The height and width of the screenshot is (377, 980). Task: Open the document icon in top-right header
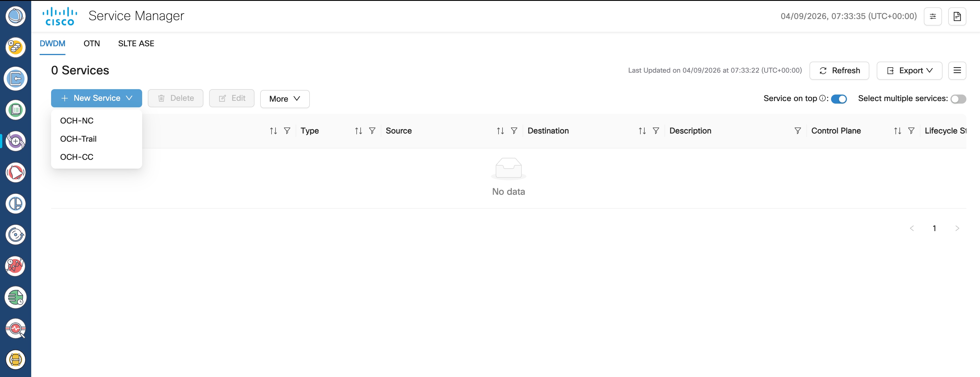[x=957, y=16]
